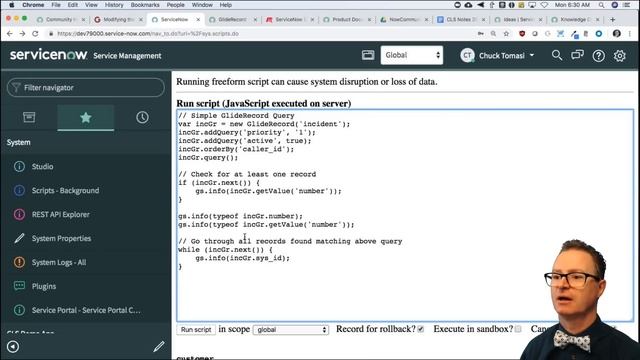Open Plugins link
The height and width of the screenshot is (360, 640).
pyautogui.click(x=44, y=286)
